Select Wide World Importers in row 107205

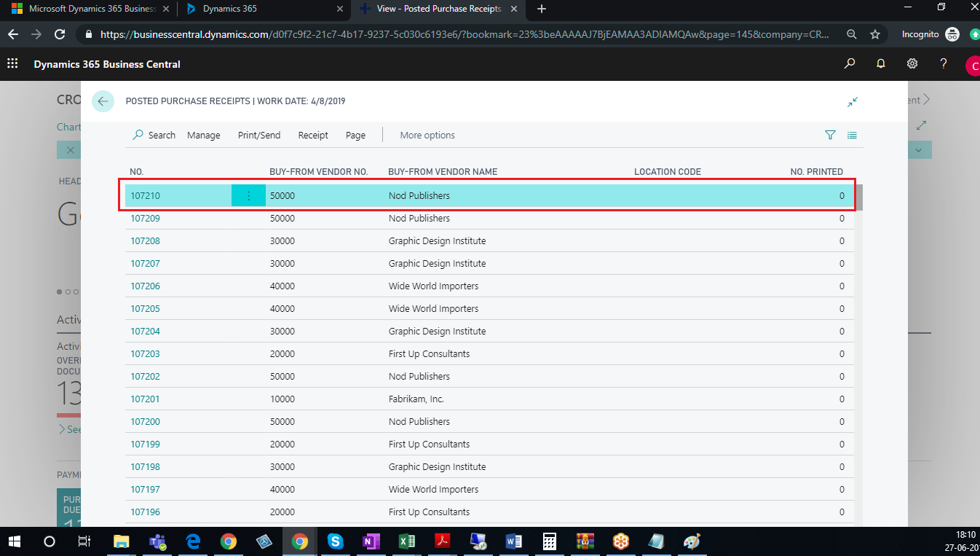[x=434, y=309]
